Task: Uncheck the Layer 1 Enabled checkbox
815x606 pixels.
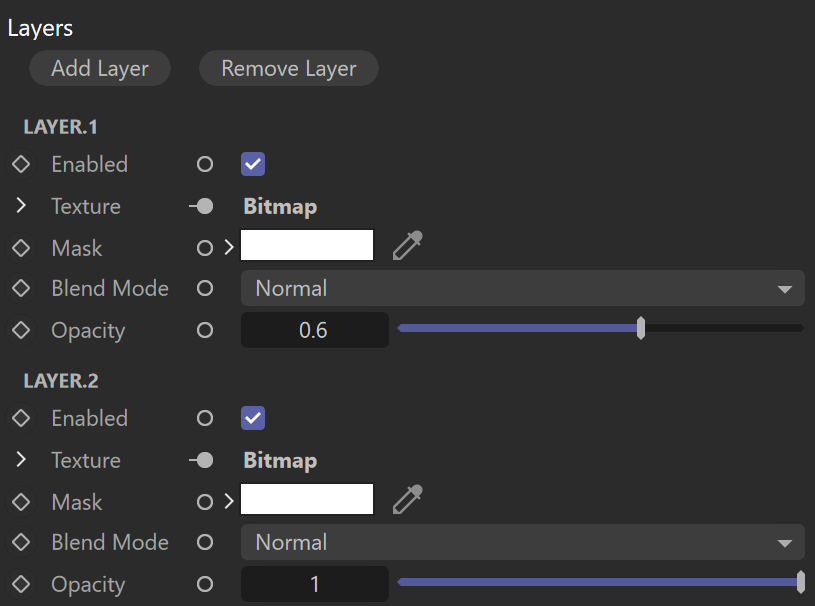Action: click(x=253, y=164)
